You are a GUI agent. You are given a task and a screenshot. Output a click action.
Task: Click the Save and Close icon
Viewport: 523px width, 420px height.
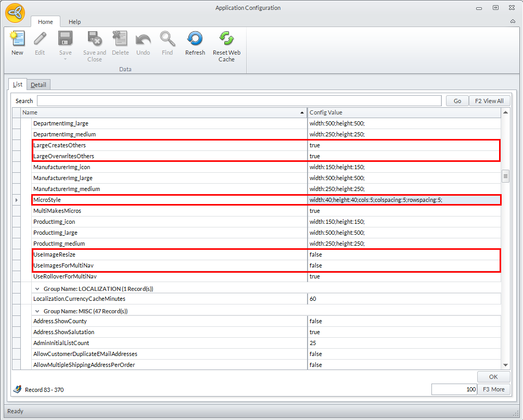94,39
